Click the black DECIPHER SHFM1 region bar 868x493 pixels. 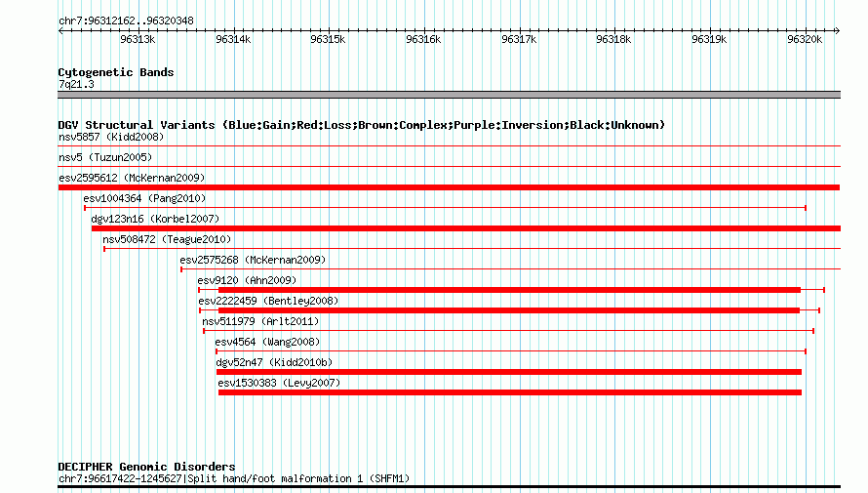(x=449, y=487)
